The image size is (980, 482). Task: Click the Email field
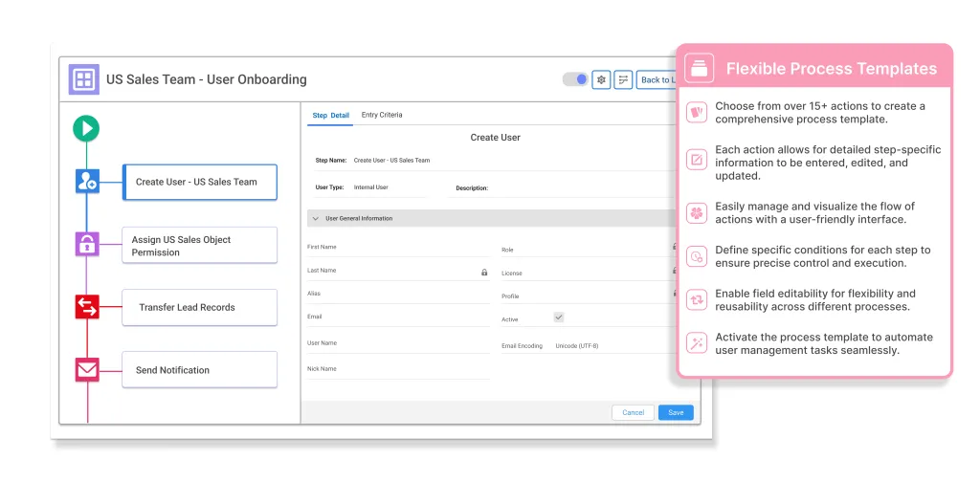(398, 318)
